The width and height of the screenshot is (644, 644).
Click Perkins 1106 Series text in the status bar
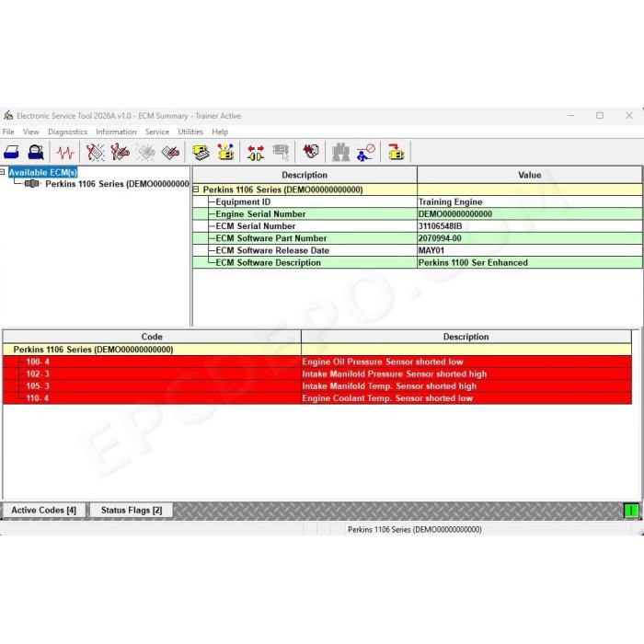click(x=414, y=529)
